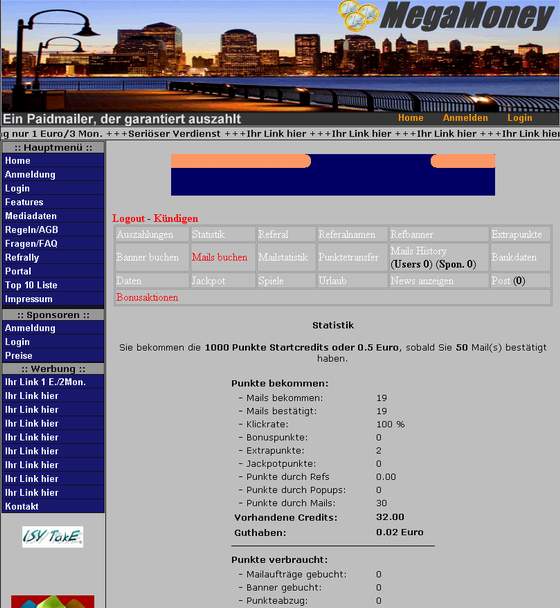Click the Seriöser Verdienst ticker link
This screenshot has width=560, height=608.
pos(174,134)
